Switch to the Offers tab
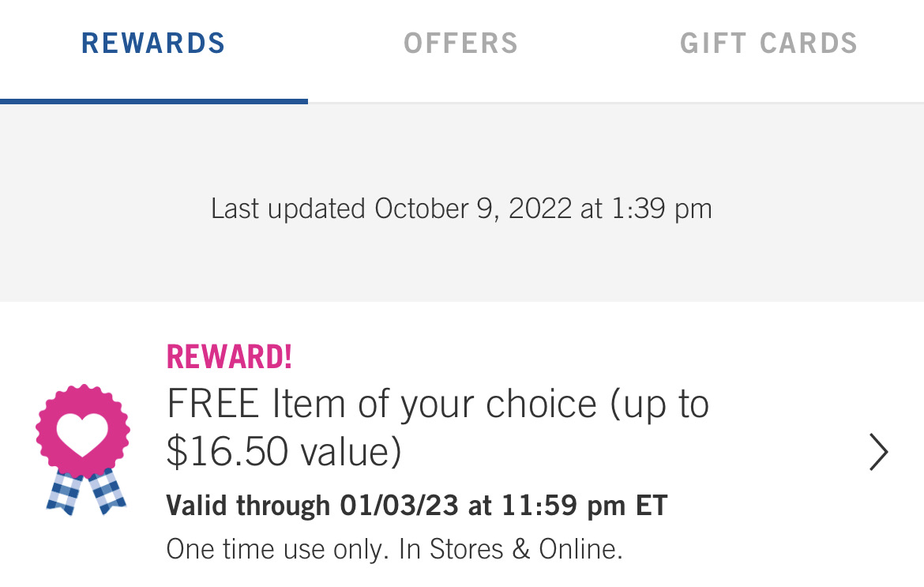The width and height of the screenshot is (924, 587). point(460,43)
